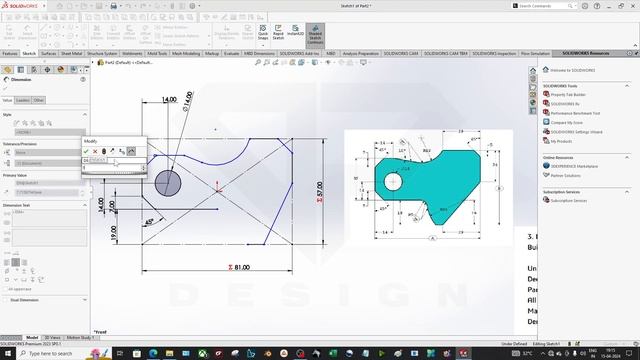Screen dimensions: 640x360
Task: Click the print icon in the title bar
Action: coord(113,6)
